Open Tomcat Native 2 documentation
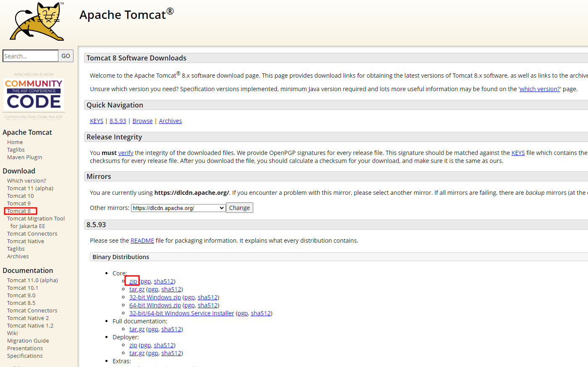588x367 pixels. click(28, 318)
